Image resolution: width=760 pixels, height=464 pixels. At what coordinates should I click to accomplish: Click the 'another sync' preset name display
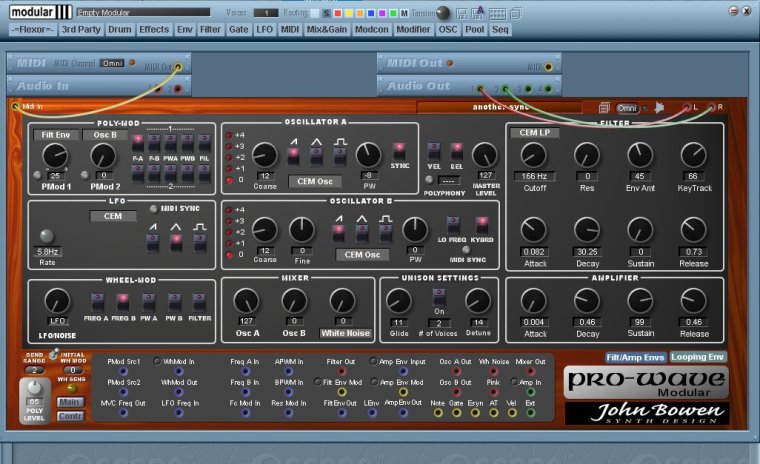(x=500, y=107)
